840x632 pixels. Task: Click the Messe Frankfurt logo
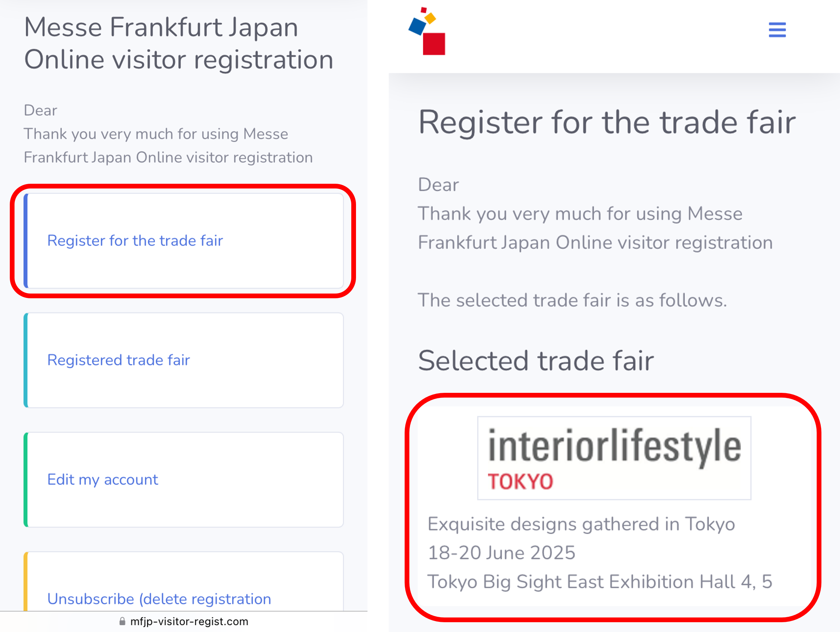(427, 31)
